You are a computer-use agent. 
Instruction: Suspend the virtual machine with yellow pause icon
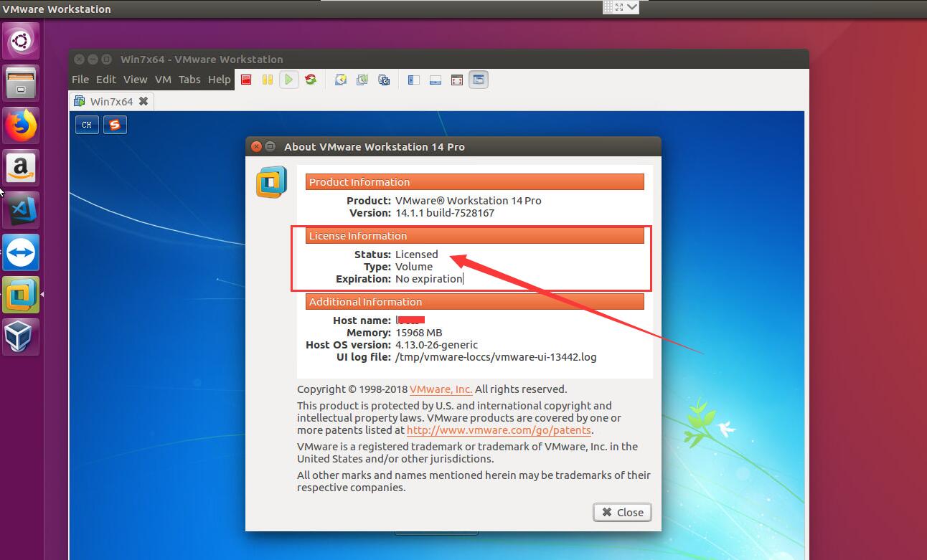(267, 80)
